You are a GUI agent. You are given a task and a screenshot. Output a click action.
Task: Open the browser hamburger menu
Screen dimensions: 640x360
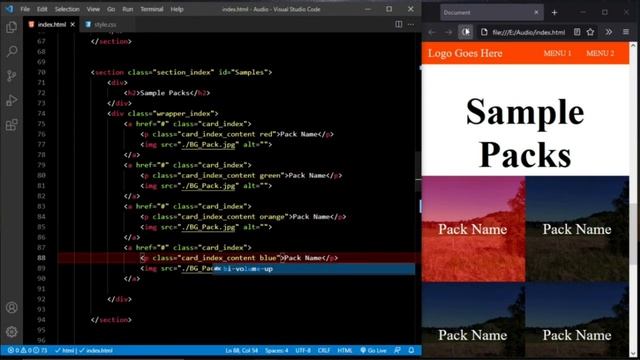[x=626, y=32]
